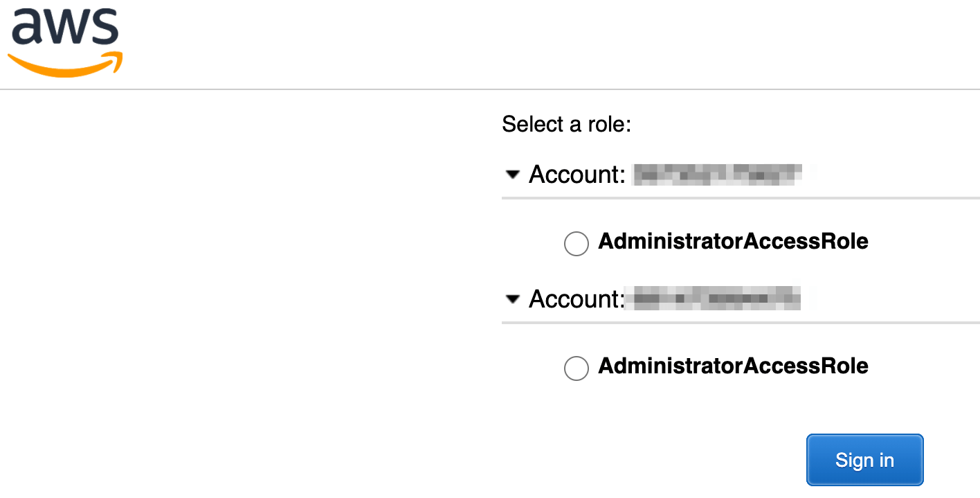
Task: Click the AWS smile swoosh graphic
Action: click(x=64, y=66)
